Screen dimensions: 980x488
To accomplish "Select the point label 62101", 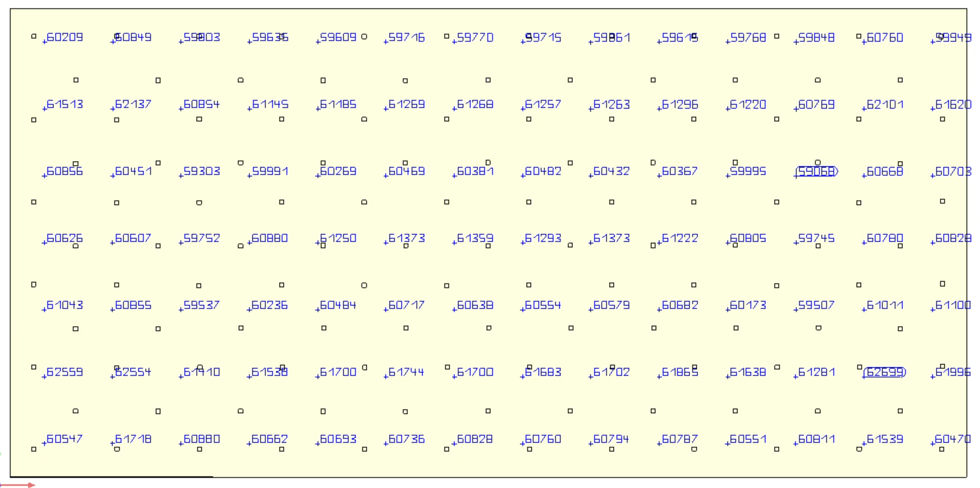I will 885,104.
